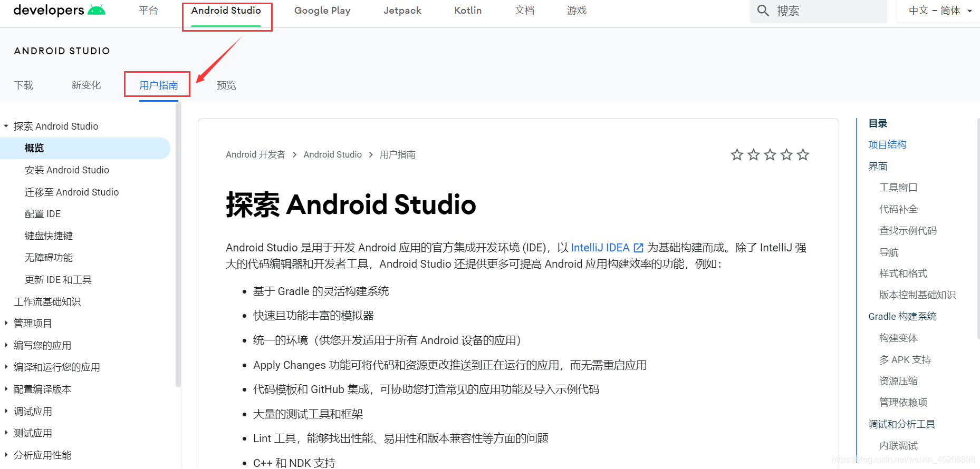Screen dimensions: 980x469
Task: Open 更新 IDE 和工具 sidebar item
Action: point(58,279)
